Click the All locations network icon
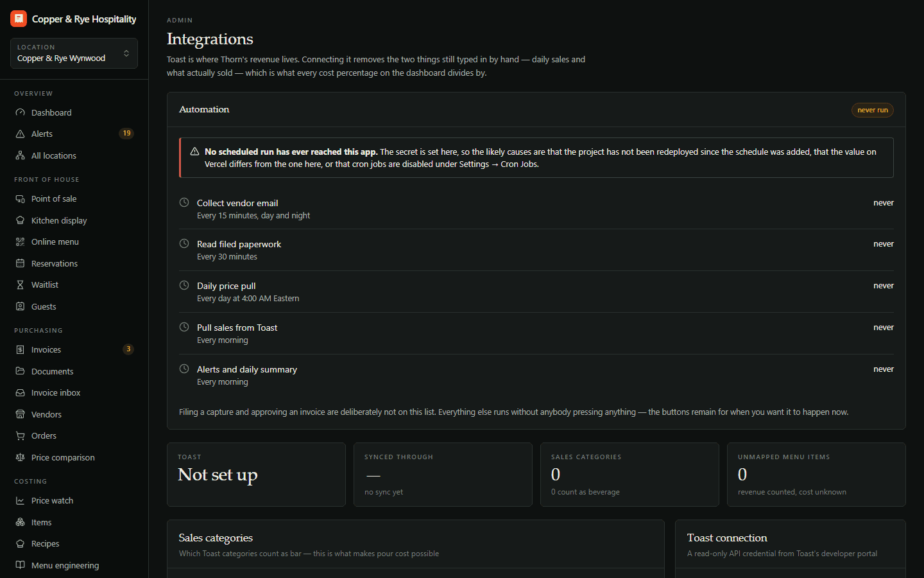This screenshot has width=924, height=578. click(x=20, y=155)
